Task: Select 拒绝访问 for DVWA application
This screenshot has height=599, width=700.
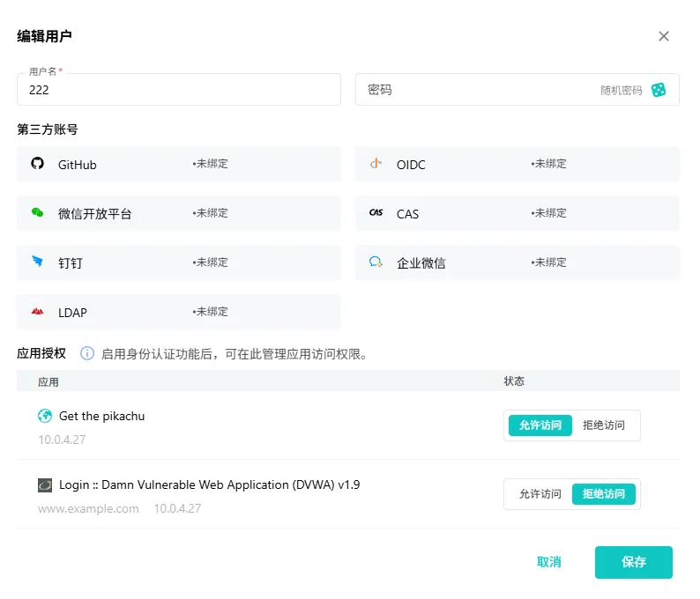Action: tap(604, 494)
